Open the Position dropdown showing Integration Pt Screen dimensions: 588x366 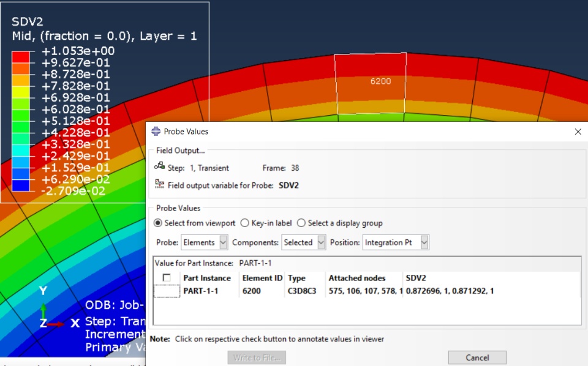[x=396, y=242]
